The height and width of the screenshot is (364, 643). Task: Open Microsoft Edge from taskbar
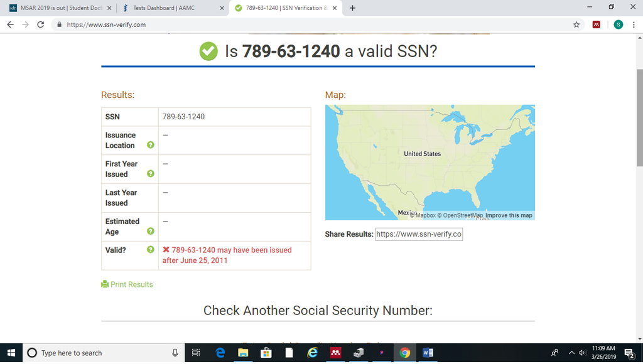(220, 353)
